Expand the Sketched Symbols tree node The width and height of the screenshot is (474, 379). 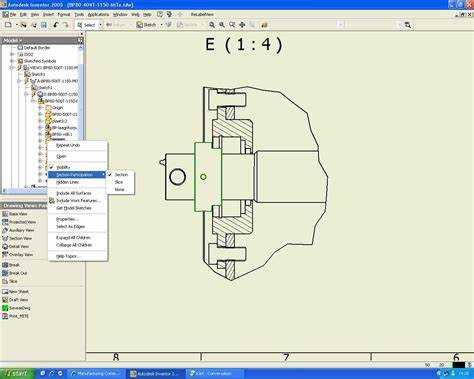pos(12,61)
